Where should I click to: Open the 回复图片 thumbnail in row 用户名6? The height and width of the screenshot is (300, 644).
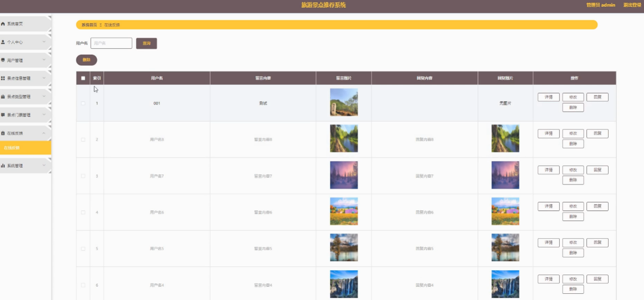(505, 211)
